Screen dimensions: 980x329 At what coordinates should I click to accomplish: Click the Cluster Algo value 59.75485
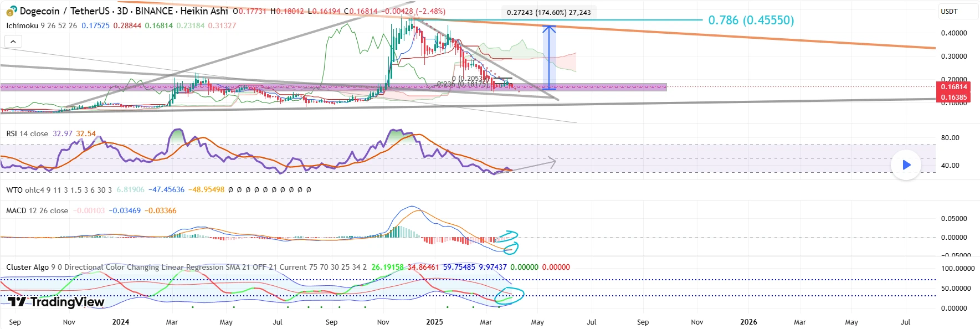click(x=459, y=267)
